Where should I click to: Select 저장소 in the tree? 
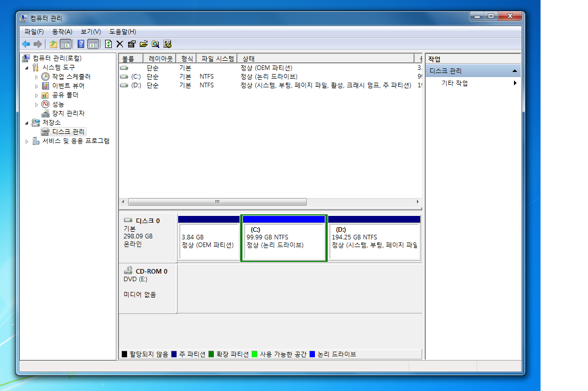point(52,123)
